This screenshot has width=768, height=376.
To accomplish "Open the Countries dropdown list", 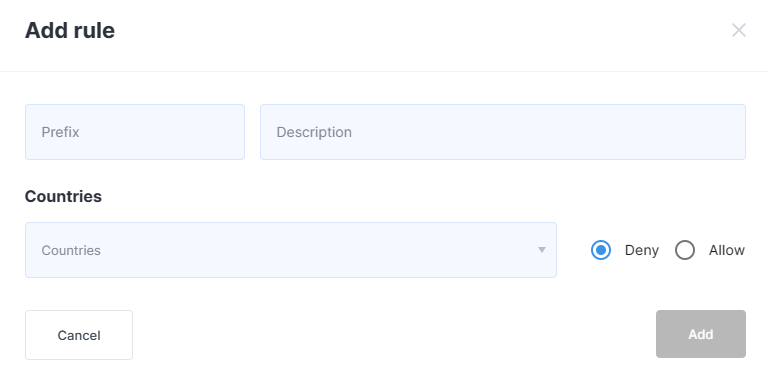I will coord(290,250).
